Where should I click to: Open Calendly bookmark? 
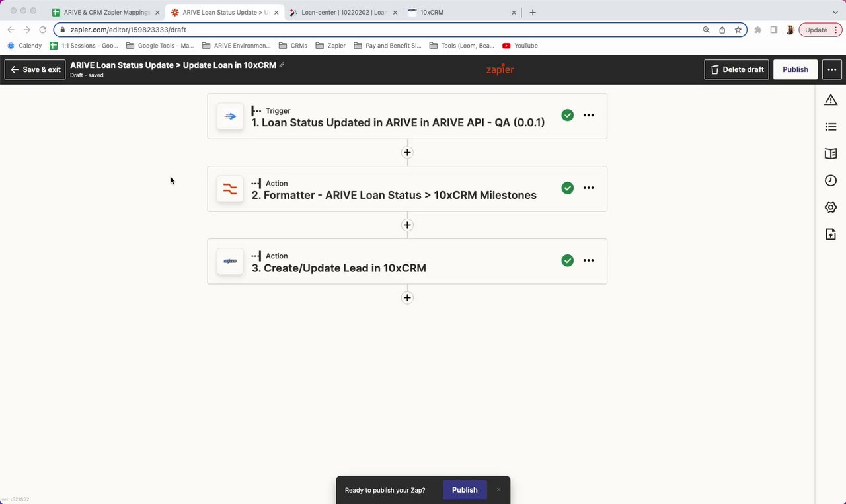24,46
